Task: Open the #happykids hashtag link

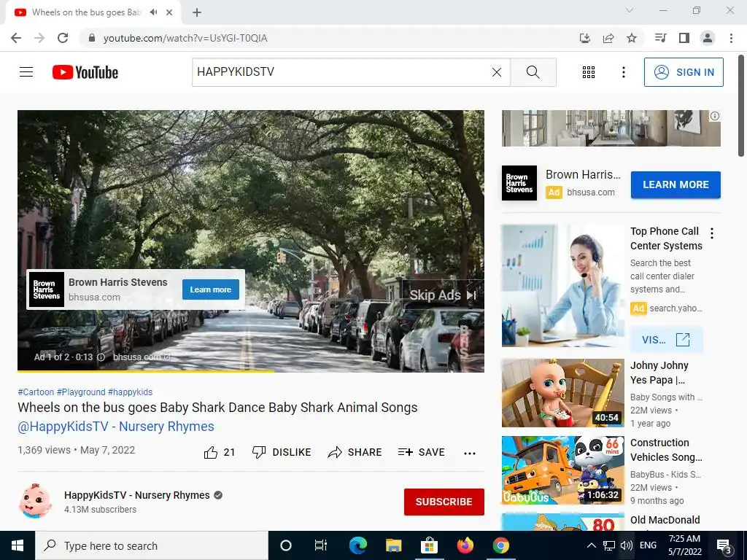Action: (x=130, y=392)
